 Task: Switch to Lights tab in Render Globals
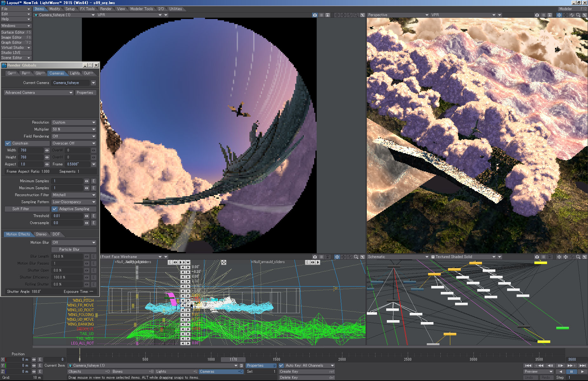pos(75,73)
